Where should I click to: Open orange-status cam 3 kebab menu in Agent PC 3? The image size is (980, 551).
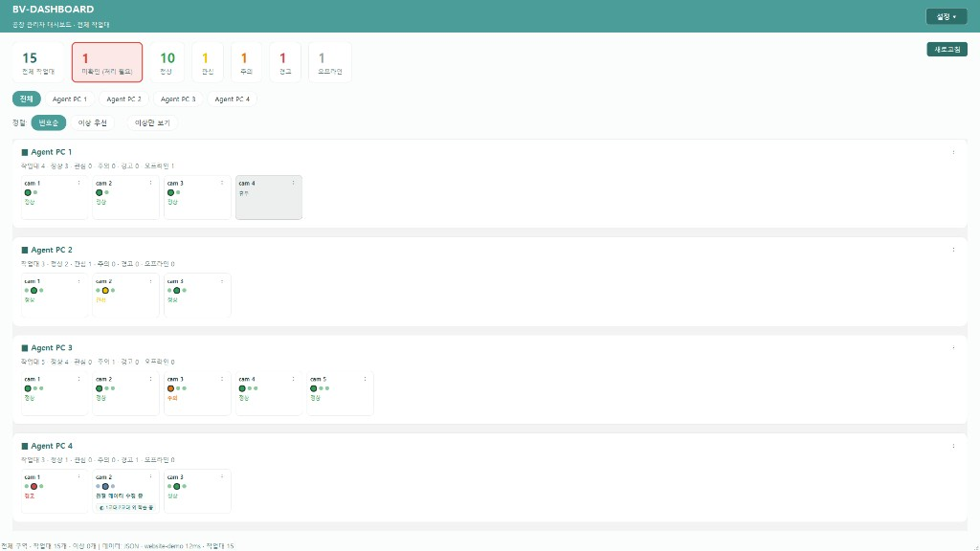tap(222, 379)
